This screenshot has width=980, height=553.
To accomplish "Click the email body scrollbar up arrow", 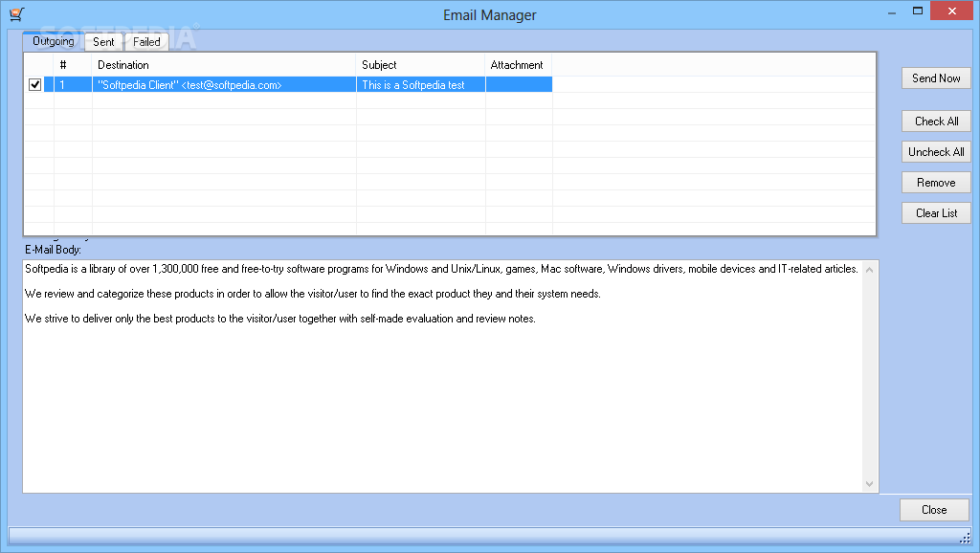I will pos(869,270).
